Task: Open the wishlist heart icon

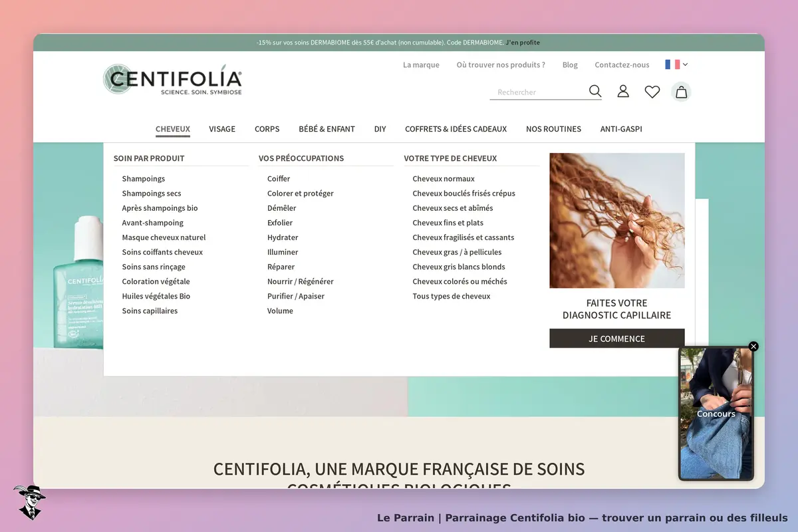Action: (x=652, y=92)
